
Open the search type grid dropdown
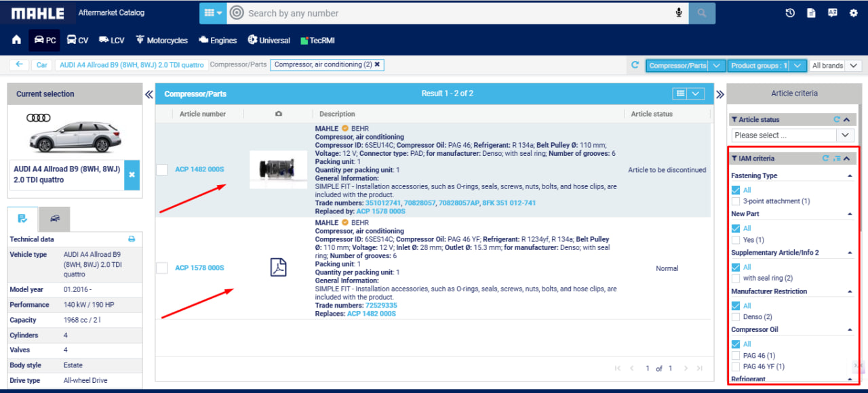(x=214, y=13)
